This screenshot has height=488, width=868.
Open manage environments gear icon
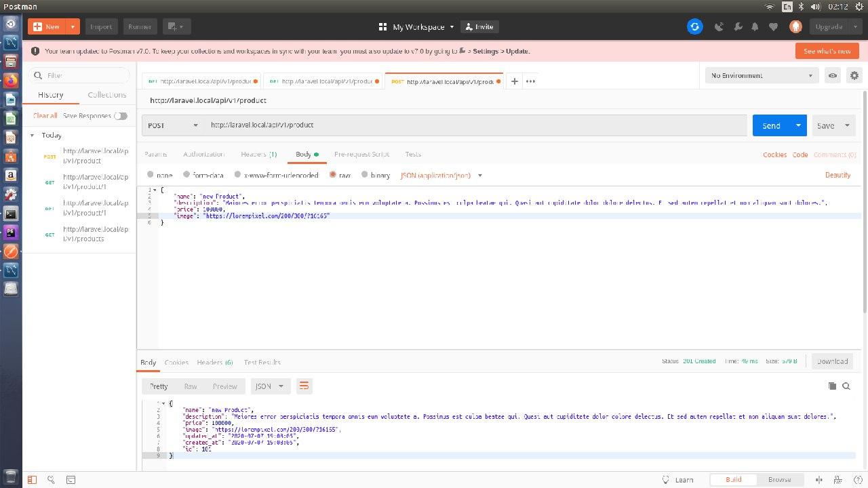(x=854, y=76)
